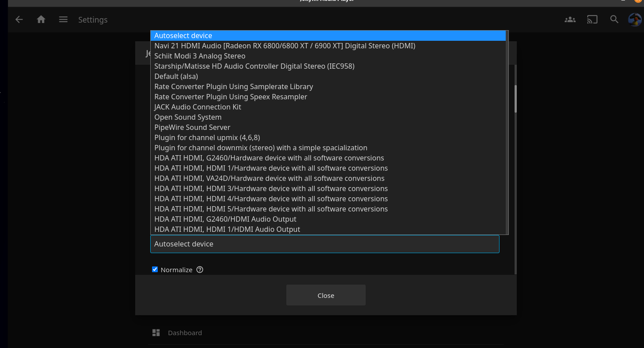Open the hamburger menu icon
This screenshot has width=644, height=348.
(63, 20)
